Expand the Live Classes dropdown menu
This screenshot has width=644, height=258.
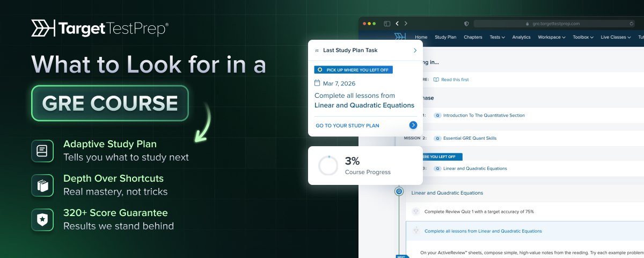pos(616,37)
